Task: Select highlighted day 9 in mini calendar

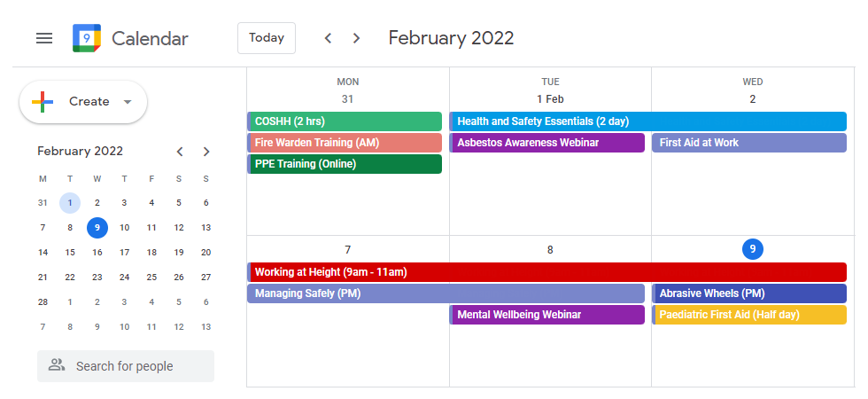Action: (97, 228)
